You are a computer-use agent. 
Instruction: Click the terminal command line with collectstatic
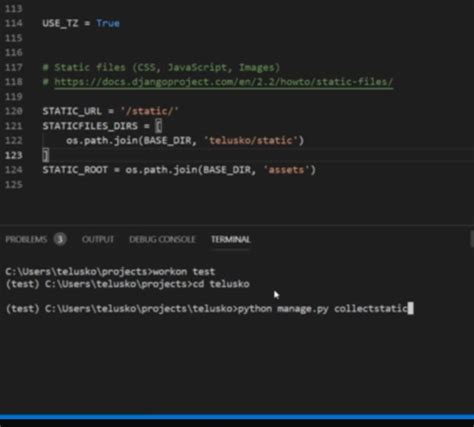(209, 309)
